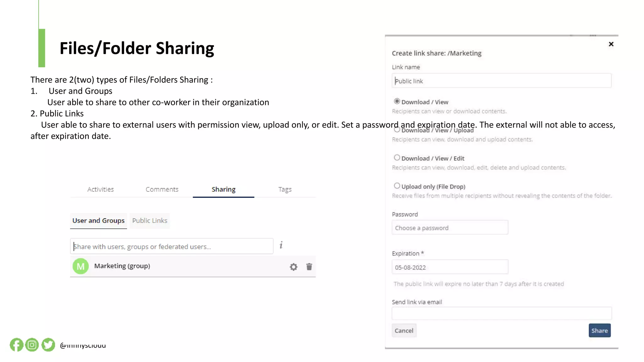Click the Instagram icon in footer
The width and height of the screenshot is (644, 362).
pyautogui.click(x=32, y=345)
